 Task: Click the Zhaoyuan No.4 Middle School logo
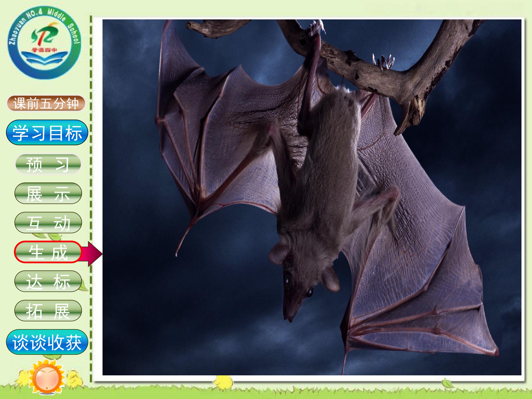coord(44,42)
